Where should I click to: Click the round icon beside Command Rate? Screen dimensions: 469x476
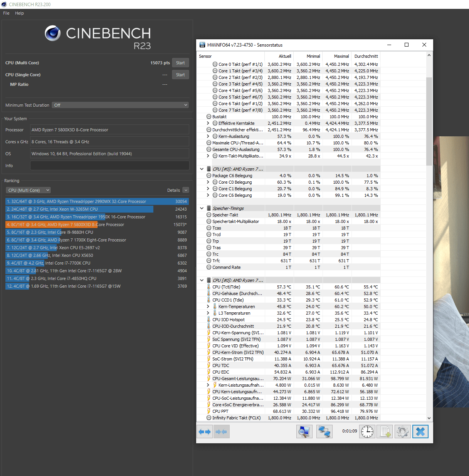click(209, 267)
